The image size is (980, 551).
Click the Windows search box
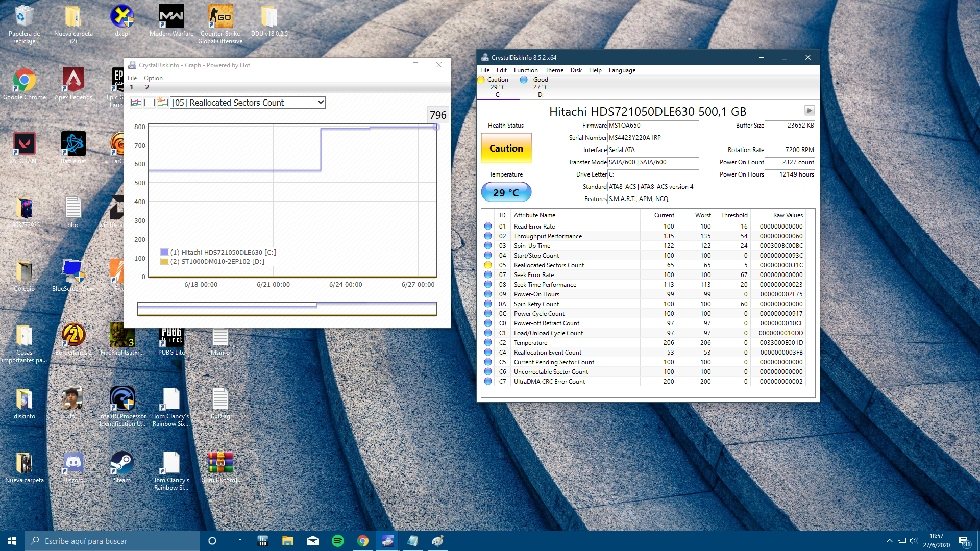pyautogui.click(x=112, y=541)
